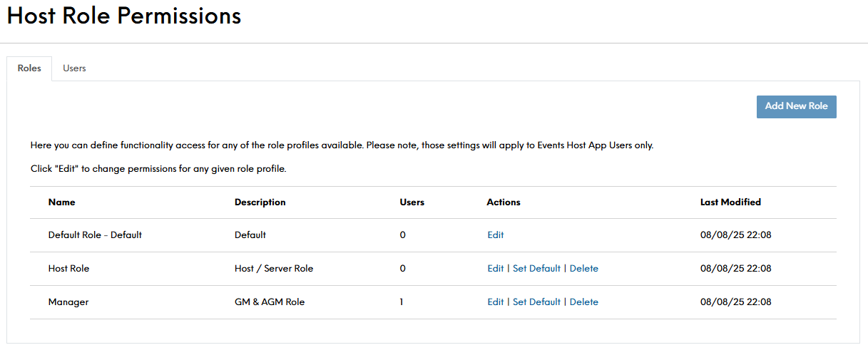Screen dimensions: 868x350
Task: Select the Roles tab
Action: 29,68
